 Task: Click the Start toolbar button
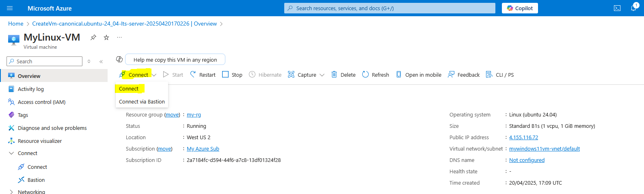click(x=173, y=75)
